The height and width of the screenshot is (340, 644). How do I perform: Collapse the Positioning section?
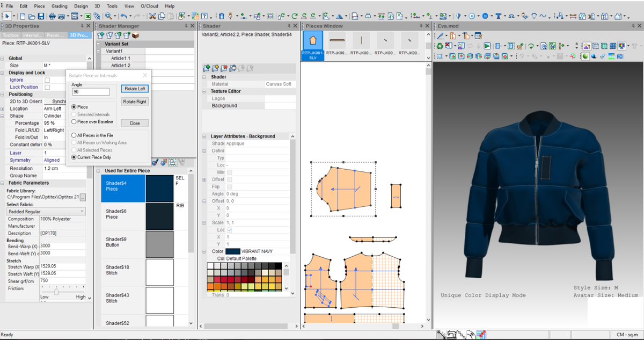point(2,94)
